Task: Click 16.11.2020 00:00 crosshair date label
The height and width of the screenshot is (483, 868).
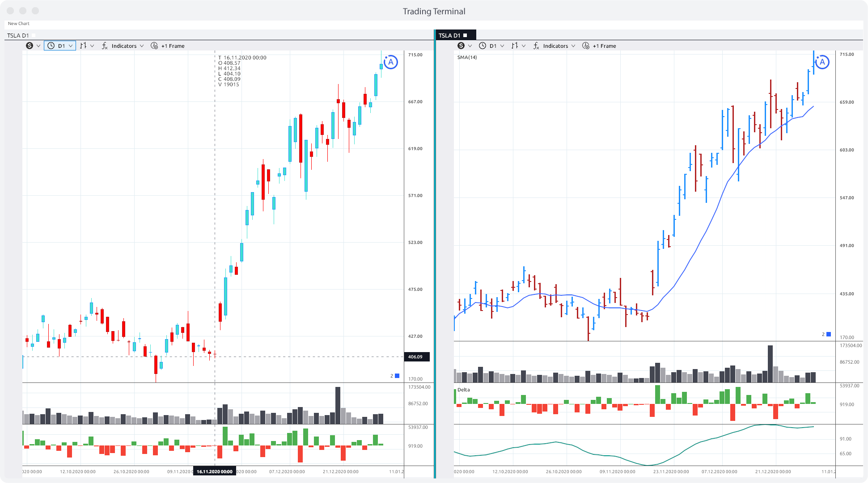Action: coord(215,471)
